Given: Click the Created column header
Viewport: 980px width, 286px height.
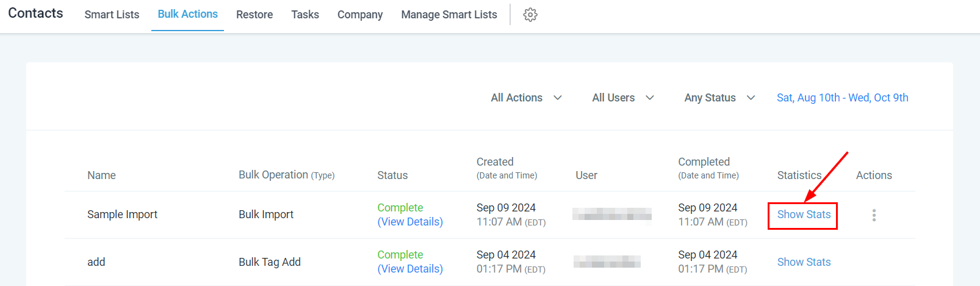Looking at the screenshot, I should [506, 168].
